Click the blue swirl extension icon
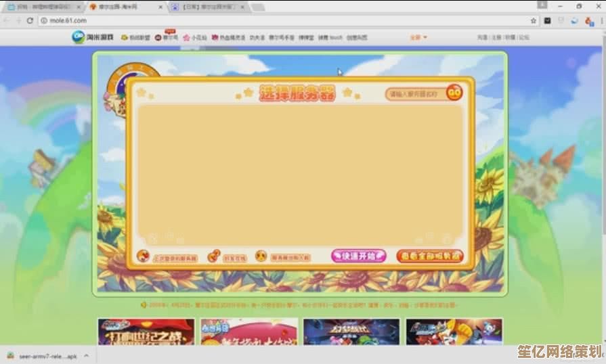 click(x=574, y=21)
